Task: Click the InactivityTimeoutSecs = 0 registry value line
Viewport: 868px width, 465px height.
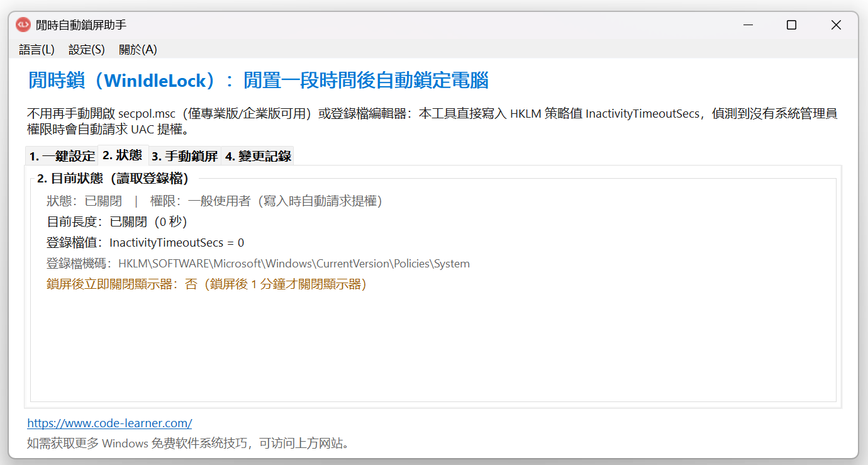Action: coord(145,242)
